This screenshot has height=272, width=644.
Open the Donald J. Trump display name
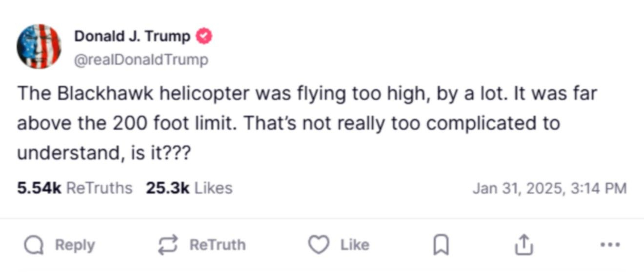click(x=132, y=37)
